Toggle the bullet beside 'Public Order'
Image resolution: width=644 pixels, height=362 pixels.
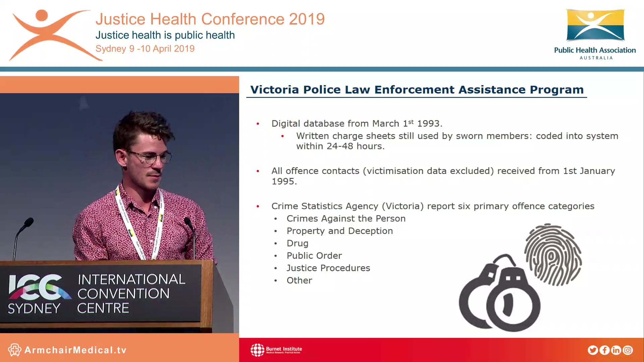(275, 256)
